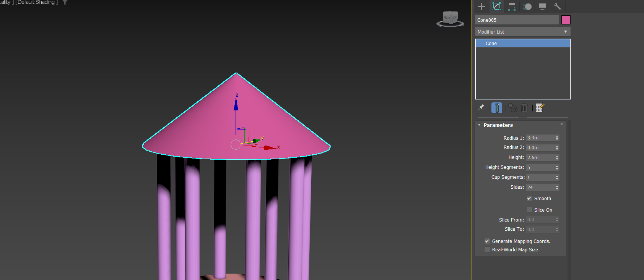Click Make Unique icon
The height and width of the screenshot is (280, 644).
tap(513, 108)
